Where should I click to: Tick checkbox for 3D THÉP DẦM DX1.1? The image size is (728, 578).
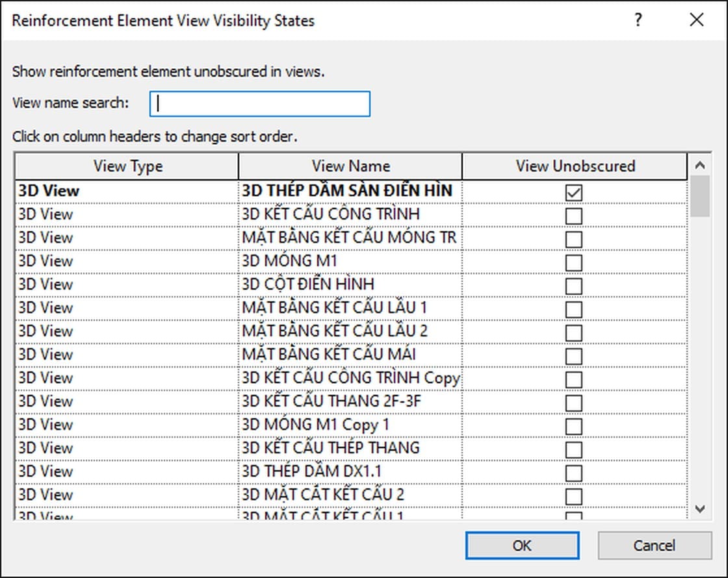(574, 473)
